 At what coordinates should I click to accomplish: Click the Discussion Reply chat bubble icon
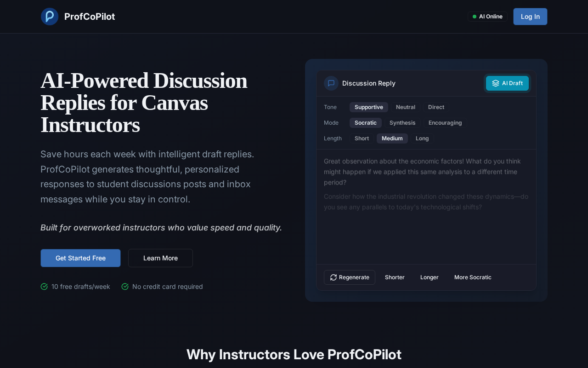331,83
